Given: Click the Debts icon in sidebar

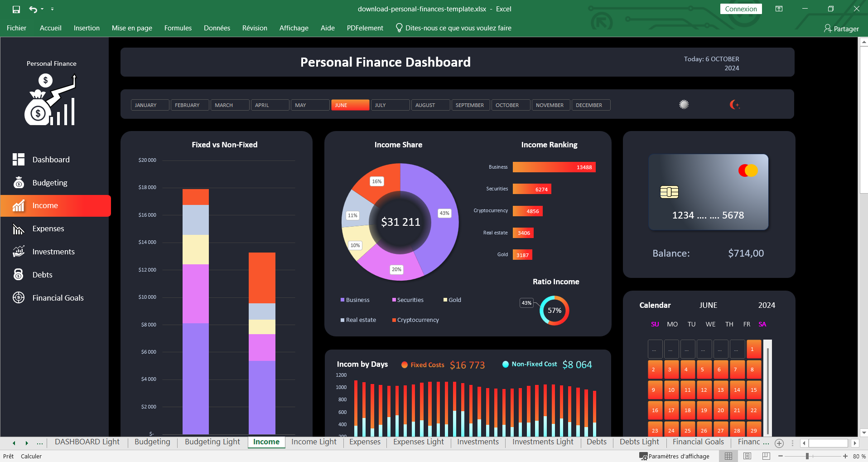Looking at the screenshot, I should (x=19, y=274).
